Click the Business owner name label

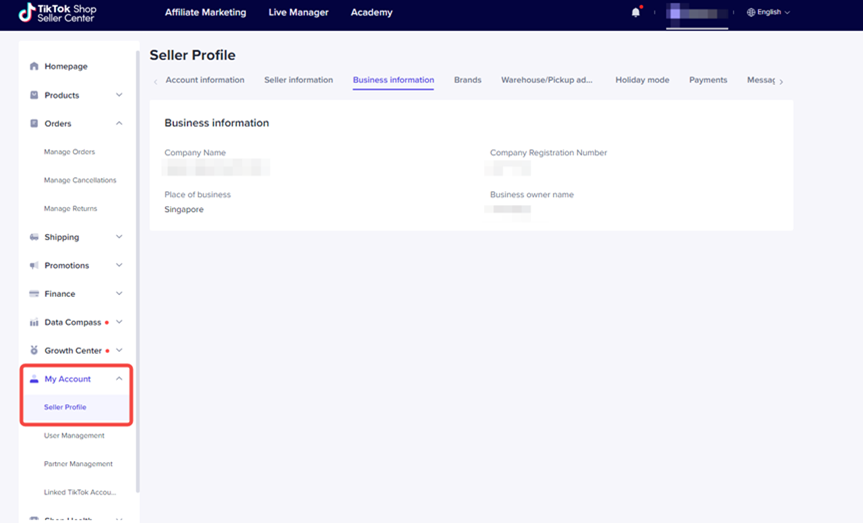coord(532,194)
